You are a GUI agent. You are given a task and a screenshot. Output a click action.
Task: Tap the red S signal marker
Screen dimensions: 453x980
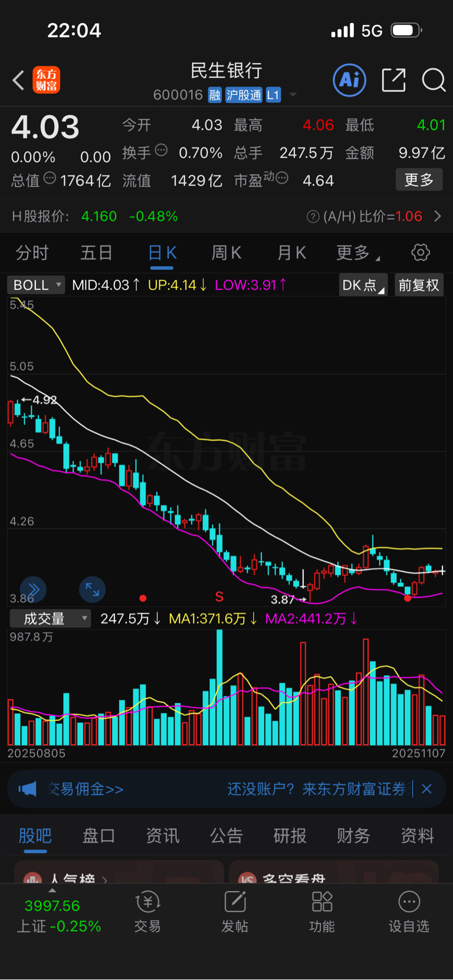pos(219,596)
